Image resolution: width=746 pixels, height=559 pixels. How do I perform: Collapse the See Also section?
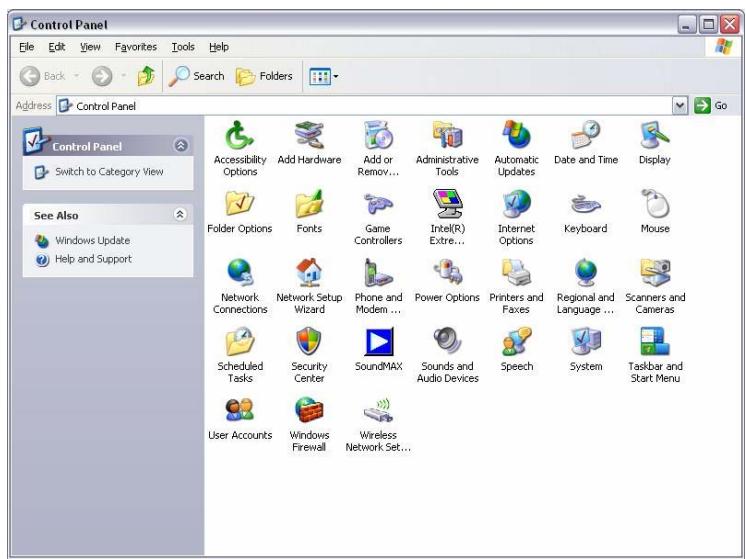click(180, 214)
